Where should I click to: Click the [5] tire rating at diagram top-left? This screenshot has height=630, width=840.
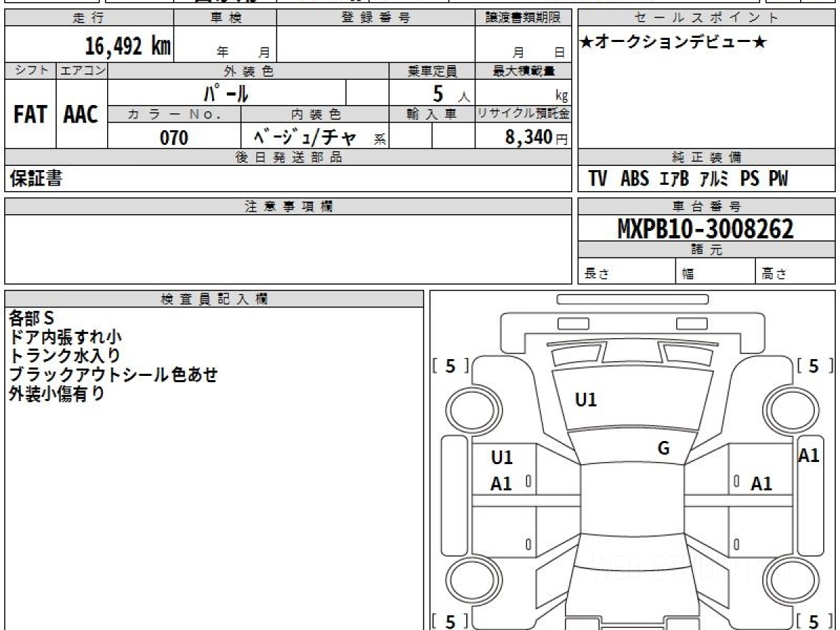click(451, 365)
